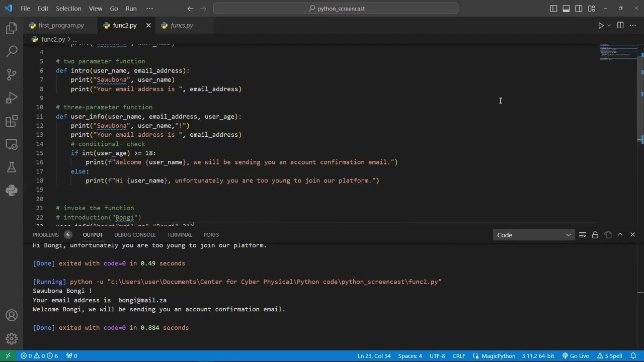
Task: Toggle the primary side bar layout
Action: tap(553, 9)
